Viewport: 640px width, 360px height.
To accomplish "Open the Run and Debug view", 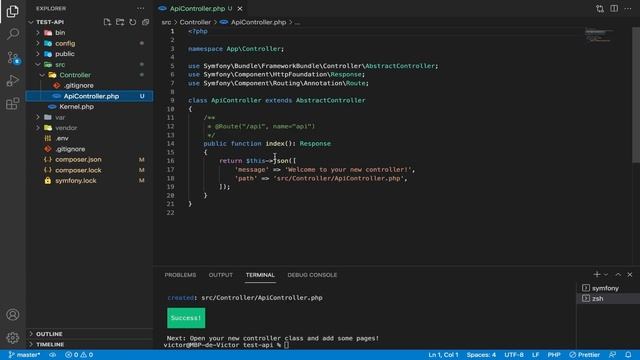I will pos(13,80).
